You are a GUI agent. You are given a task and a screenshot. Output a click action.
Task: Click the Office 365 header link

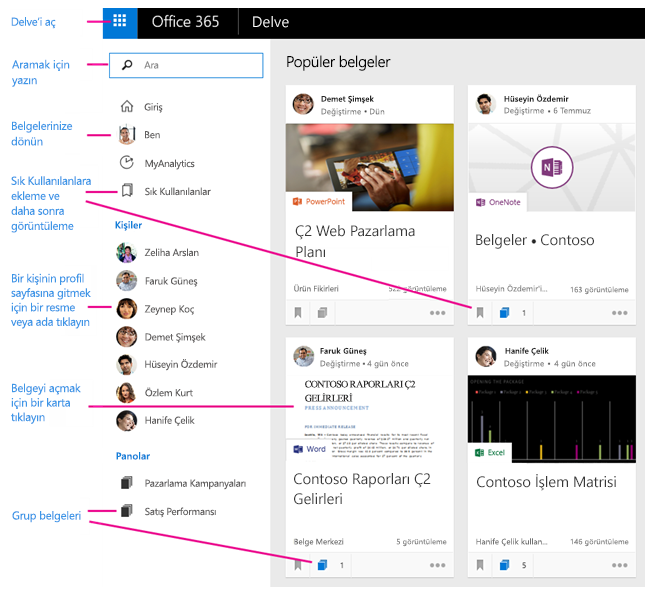coord(185,22)
